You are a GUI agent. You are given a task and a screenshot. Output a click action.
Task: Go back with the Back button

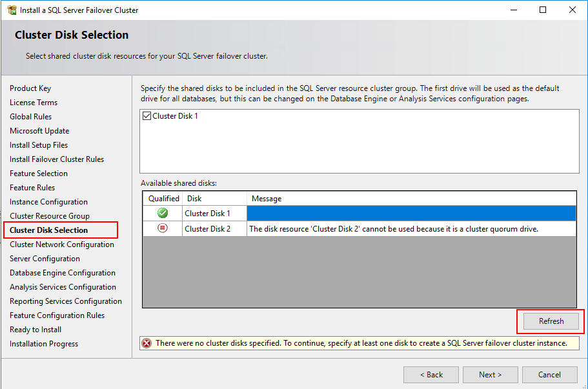(x=431, y=375)
